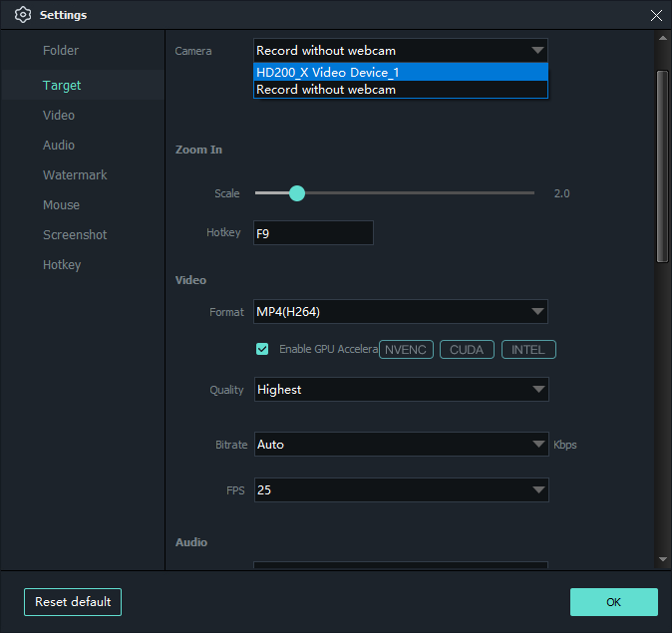Open the Watermark settings section
This screenshot has height=633, width=672.
(75, 174)
